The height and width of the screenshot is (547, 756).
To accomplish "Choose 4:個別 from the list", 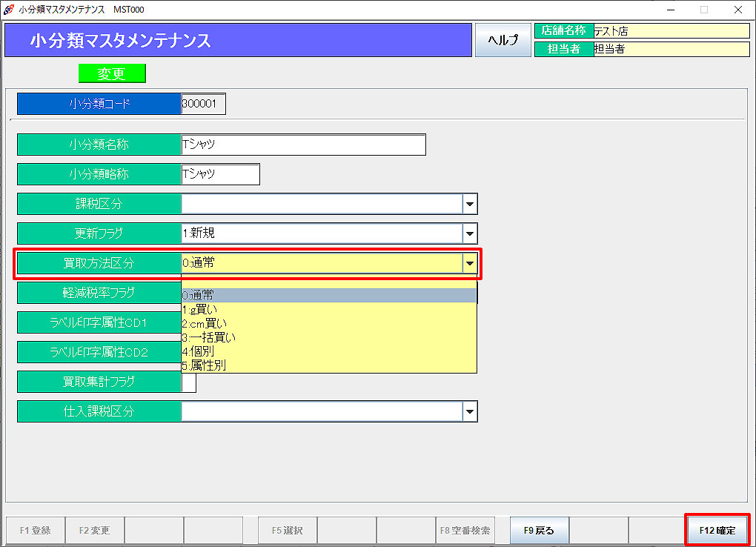I will pyautogui.click(x=328, y=352).
